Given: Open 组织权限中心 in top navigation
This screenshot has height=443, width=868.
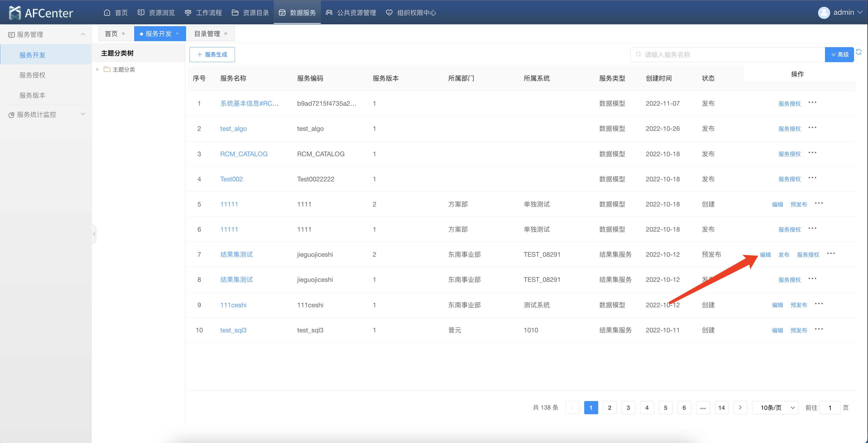Looking at the screenshot, I should (x=411, y=12).
